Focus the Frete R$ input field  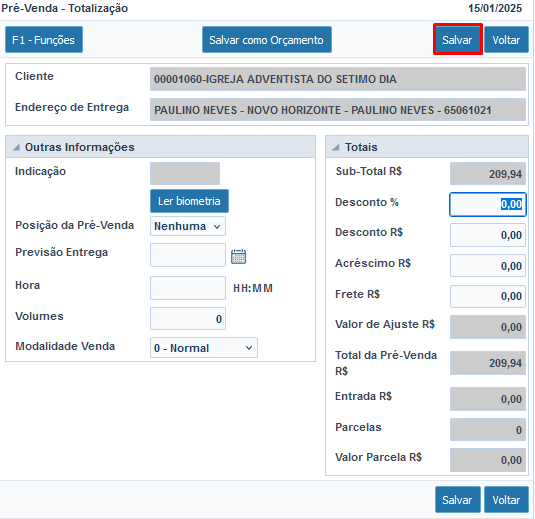point(488,296)
